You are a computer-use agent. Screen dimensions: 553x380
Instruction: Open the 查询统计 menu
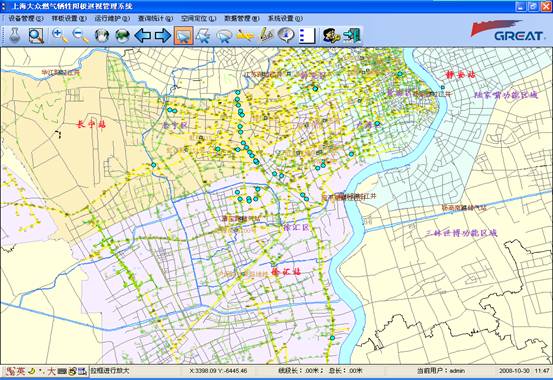(x=155, y=18)
